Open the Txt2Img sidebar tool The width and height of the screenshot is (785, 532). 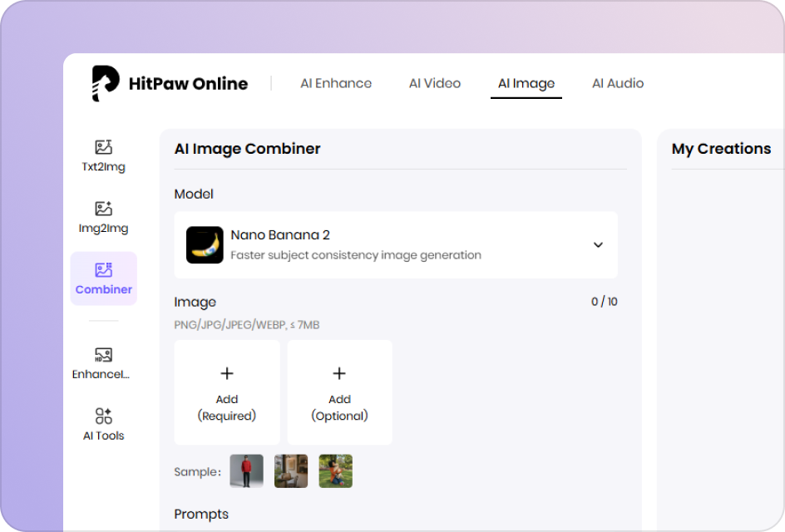104,156
